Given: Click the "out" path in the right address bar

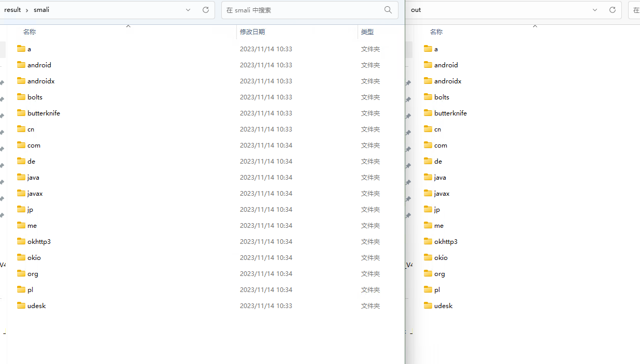Looking at the screenshot, I should click(x=416, y=10).
